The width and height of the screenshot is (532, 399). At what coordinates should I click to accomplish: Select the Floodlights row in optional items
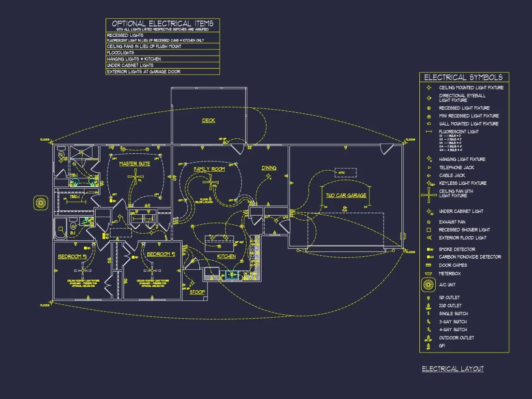point(121,53)
